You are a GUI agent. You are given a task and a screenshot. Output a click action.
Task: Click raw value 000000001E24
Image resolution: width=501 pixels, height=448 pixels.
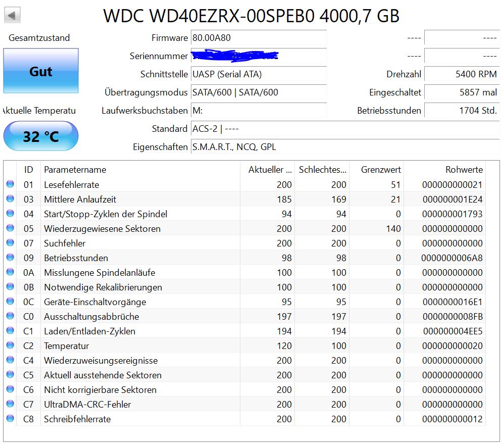tap(453, 200)
